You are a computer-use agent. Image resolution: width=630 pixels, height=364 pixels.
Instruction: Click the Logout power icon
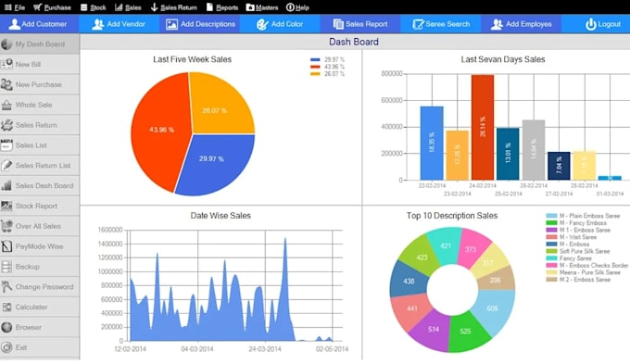pyautogui.click(x=591, y=24)
